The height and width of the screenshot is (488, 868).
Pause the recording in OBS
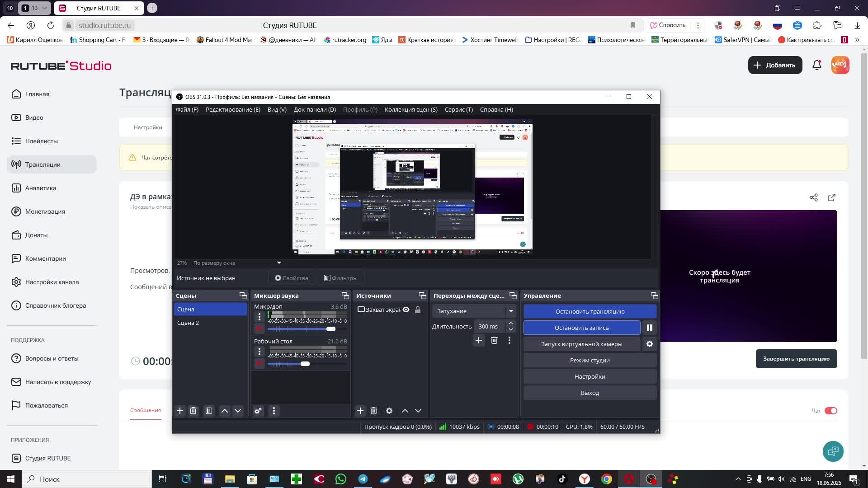650,328
